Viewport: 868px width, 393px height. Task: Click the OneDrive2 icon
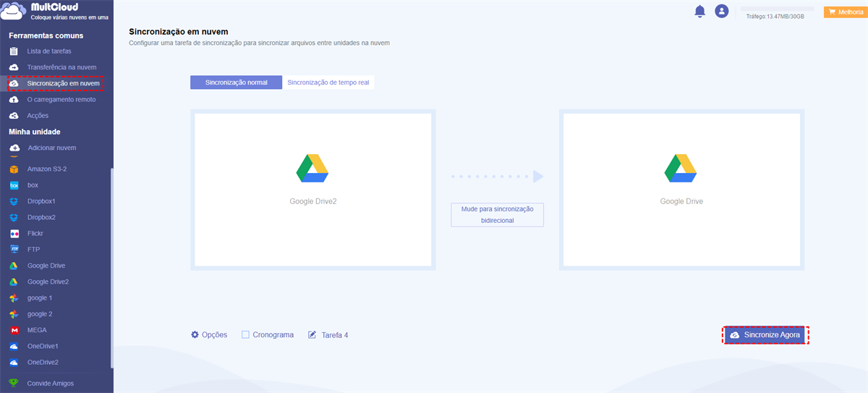tap(14, 363)
